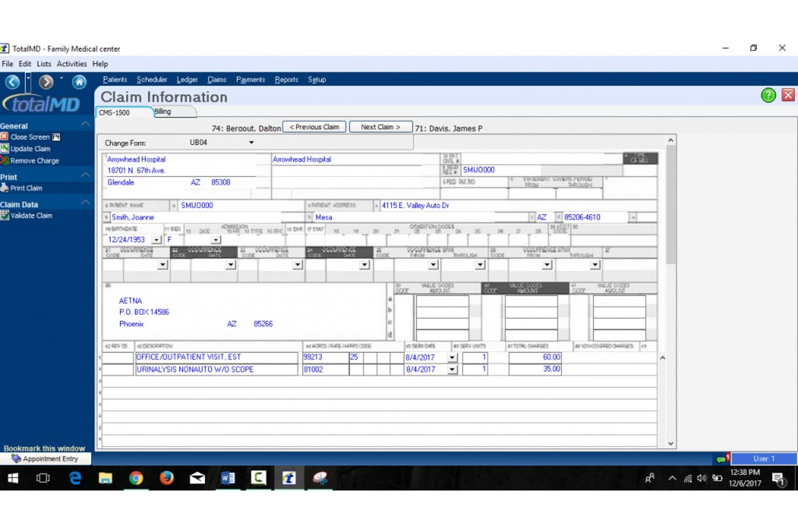Open the Windows Start menu
Viewport: 798px width, 532px height.
tap(13, 478)
